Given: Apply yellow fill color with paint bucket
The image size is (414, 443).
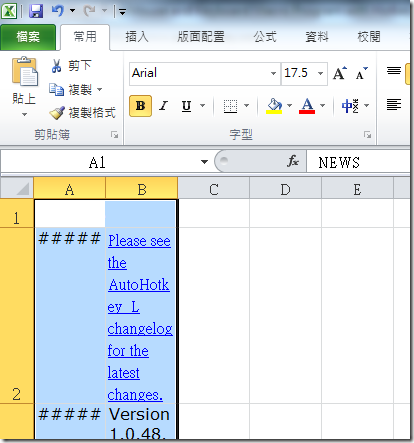Looking at the screenshot, I should [274, 106].
